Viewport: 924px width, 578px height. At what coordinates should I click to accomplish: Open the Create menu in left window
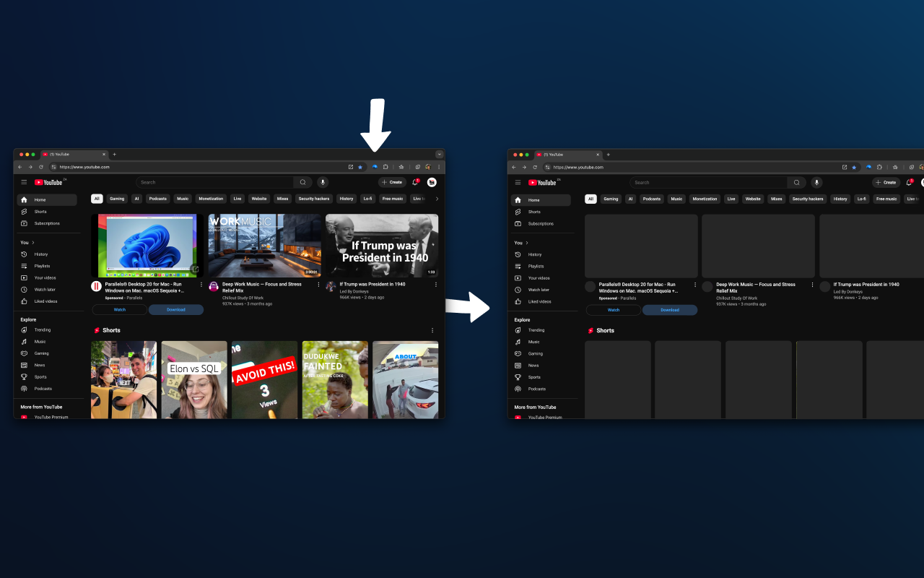(393, 182)
